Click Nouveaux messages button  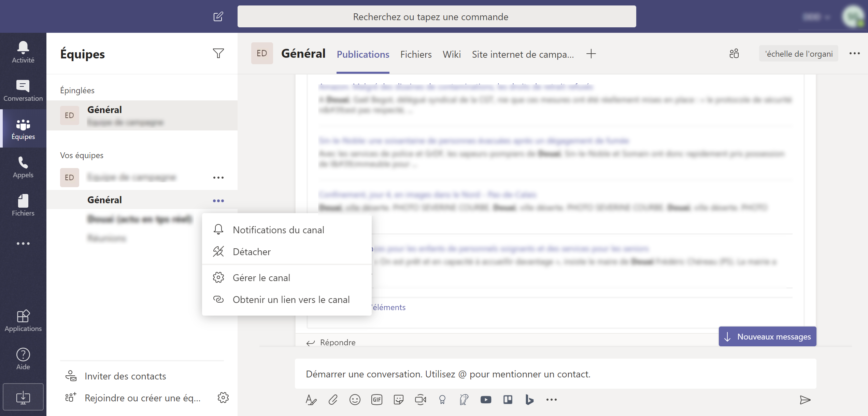click(767, 336)
